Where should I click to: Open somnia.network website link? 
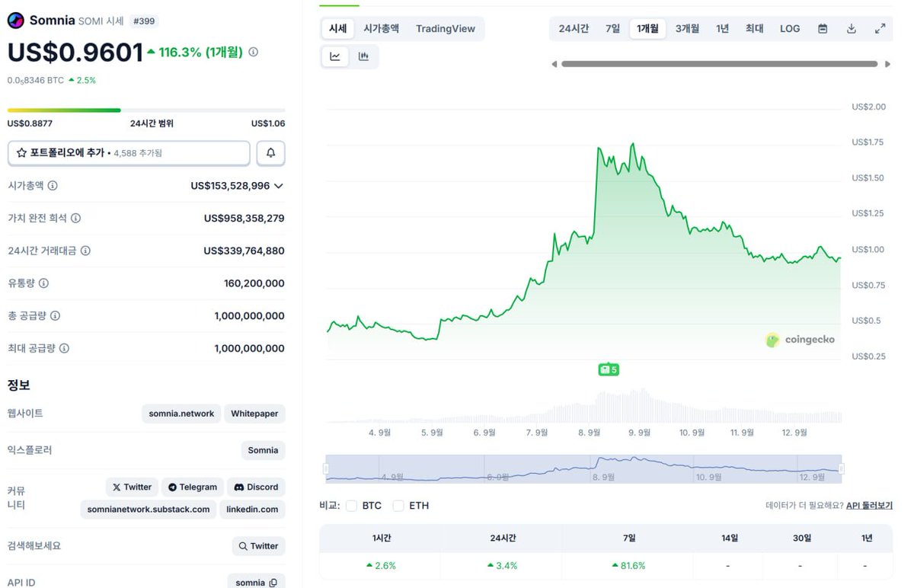point(181,414)
